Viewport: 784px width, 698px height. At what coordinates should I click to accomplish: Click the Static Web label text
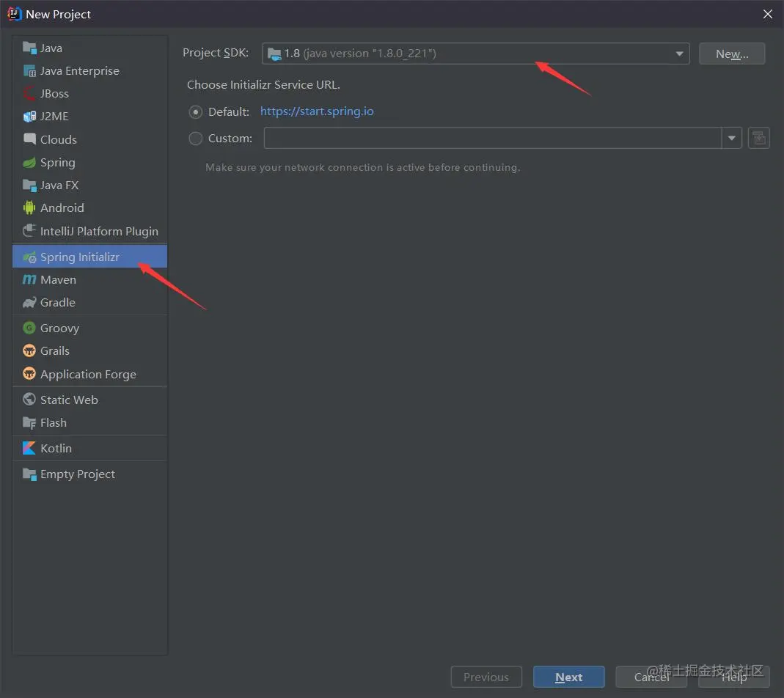pos(69,400)
